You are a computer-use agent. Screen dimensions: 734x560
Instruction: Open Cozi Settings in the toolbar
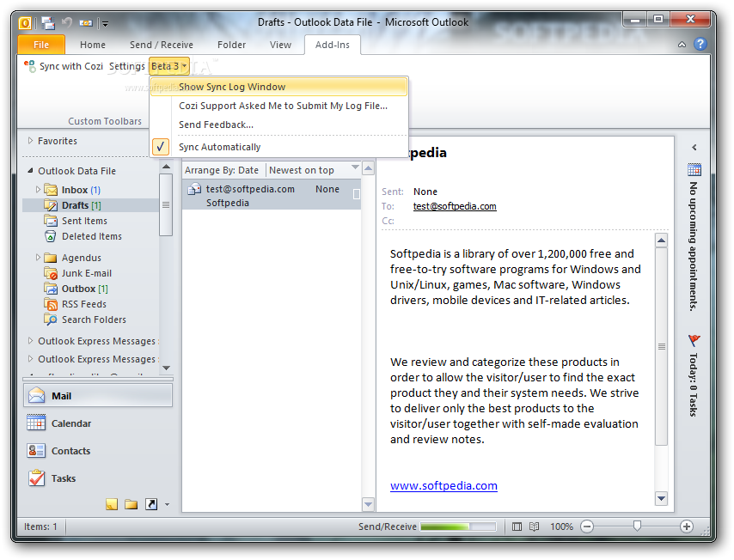[x=127, y=66]
